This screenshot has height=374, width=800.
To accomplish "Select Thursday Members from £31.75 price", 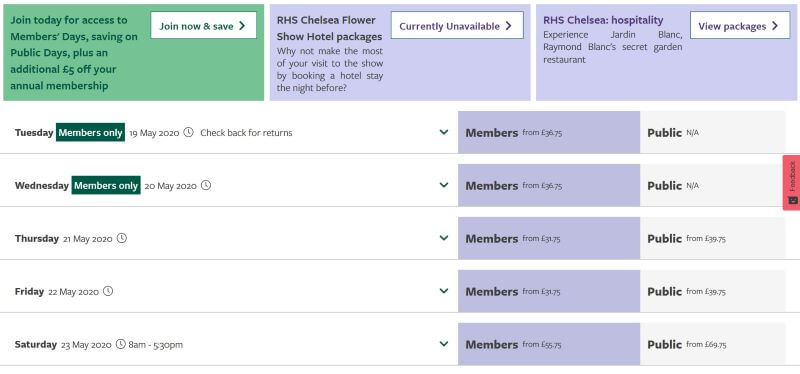I will tap(549, 238).
